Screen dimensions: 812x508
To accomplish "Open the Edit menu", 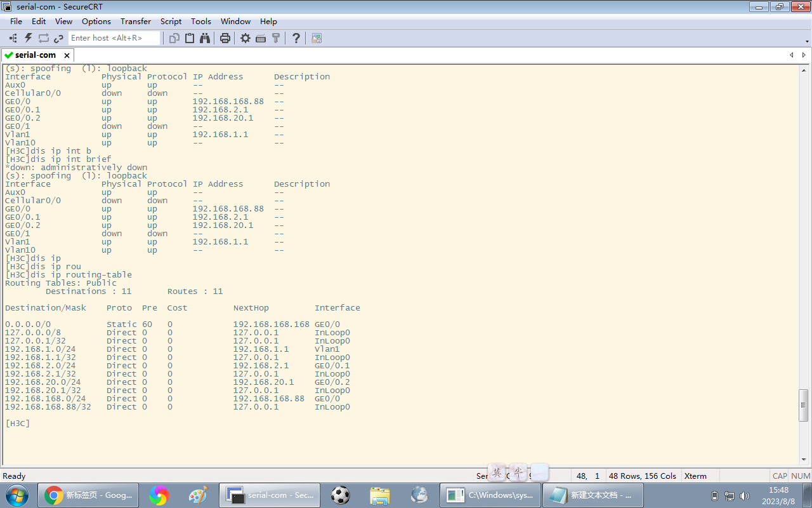I will tap(39, 21).
